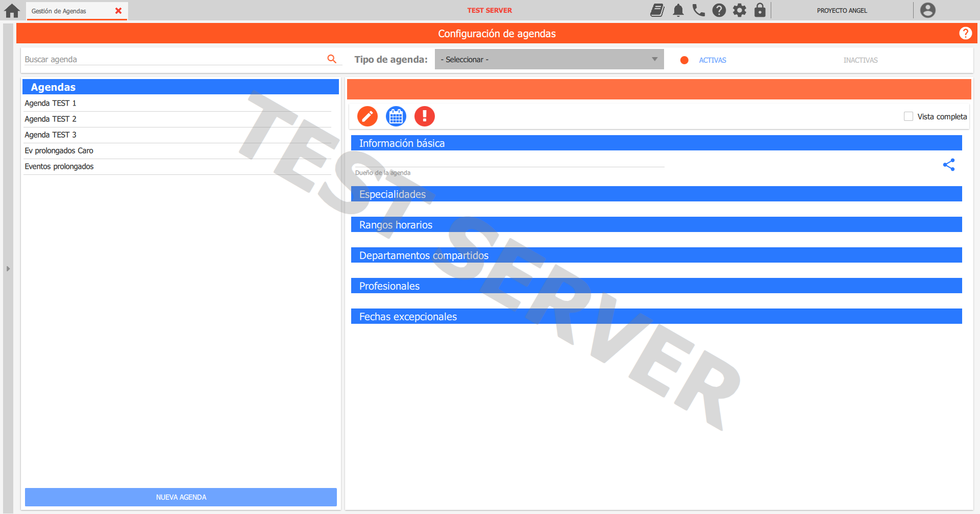
Task: Click the PROYECTO ANGEL label
Action: pos(842,11)
